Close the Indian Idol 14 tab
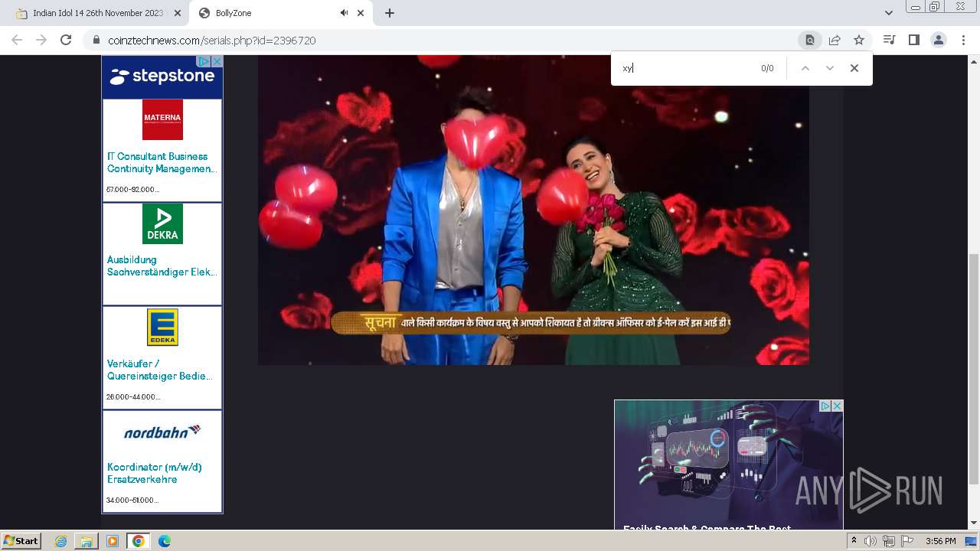Screen dimensions: 980x551 pos(178,13)
